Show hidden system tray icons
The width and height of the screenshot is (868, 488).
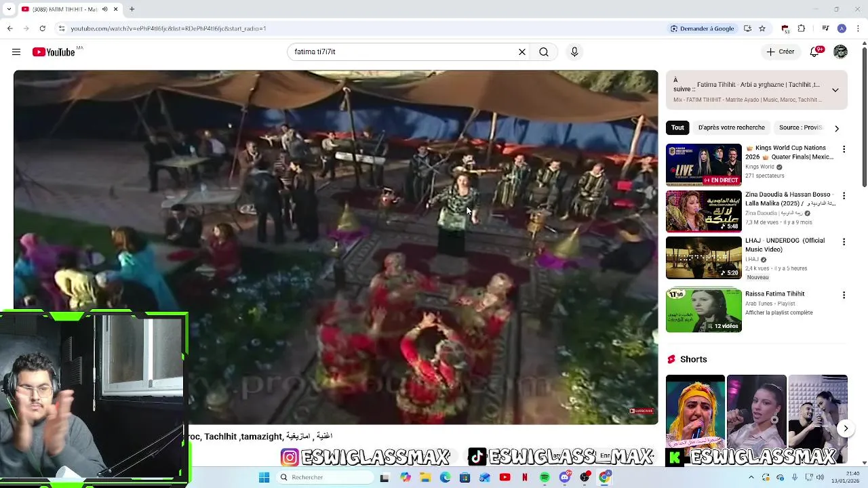pos(751,477)
